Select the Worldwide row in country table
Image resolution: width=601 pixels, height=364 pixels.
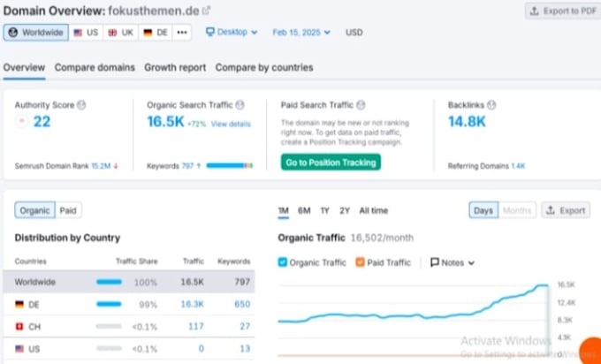click(x=129, y=282)
